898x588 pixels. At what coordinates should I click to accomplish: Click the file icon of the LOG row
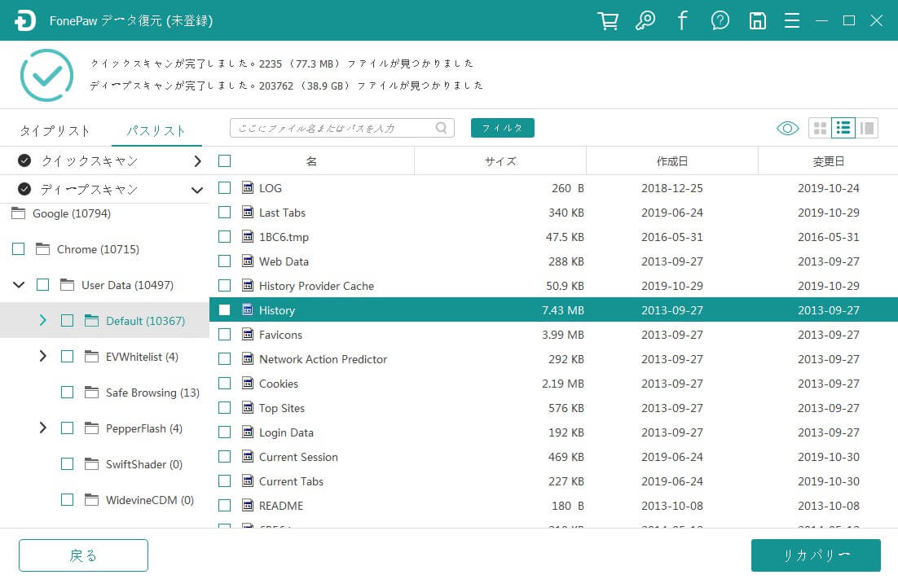point(248,187)
